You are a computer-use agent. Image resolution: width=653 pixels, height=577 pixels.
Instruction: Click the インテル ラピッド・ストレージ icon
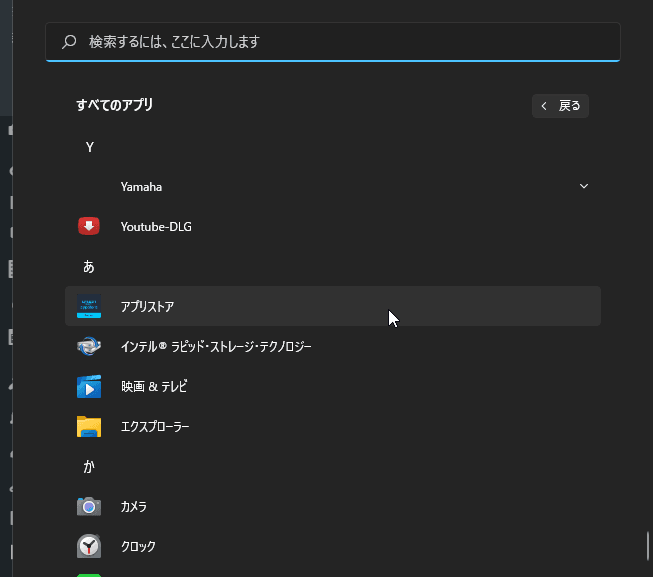coord(89,346)
